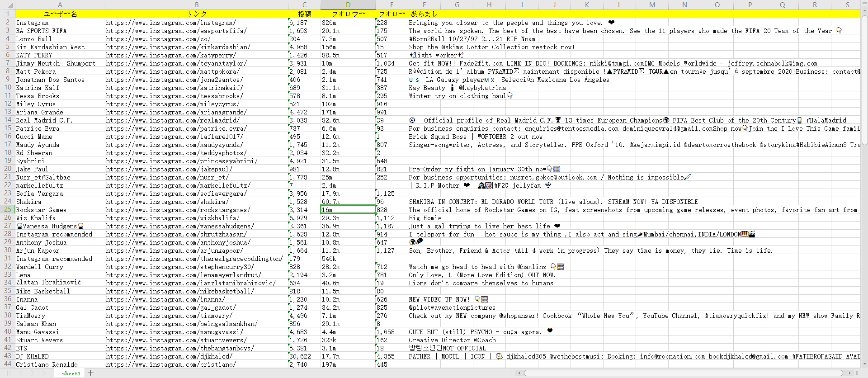Image resolution: width=868 pixels, height=378 pixels.
Task: Select the cell 'Salman Khan'
Action: (x=60, y=323)
